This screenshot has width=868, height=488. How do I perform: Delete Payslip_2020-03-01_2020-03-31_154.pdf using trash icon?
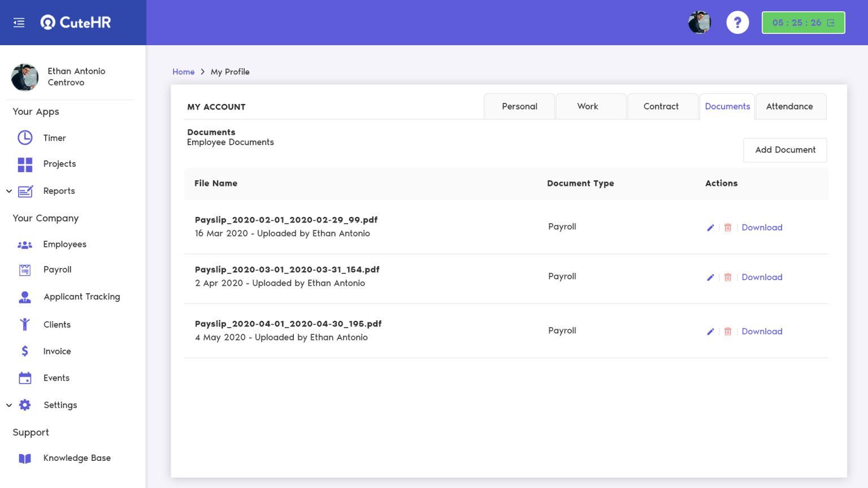tap(727, 277)
